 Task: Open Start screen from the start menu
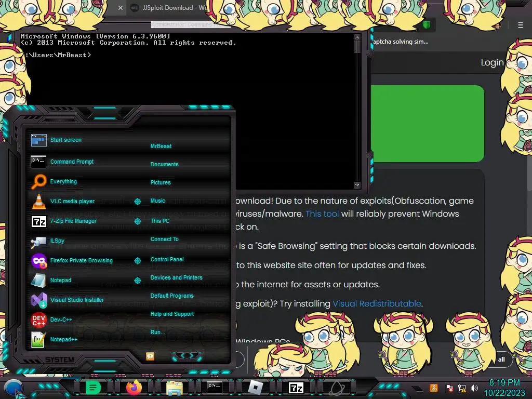[x=56, y=140]
